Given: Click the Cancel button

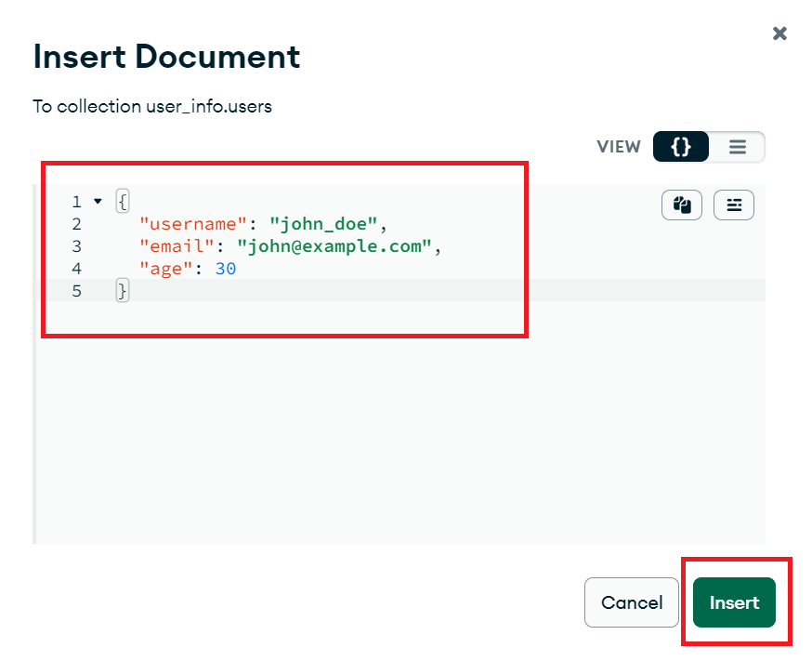Looking at the screenshot, I should click(631, 602).
